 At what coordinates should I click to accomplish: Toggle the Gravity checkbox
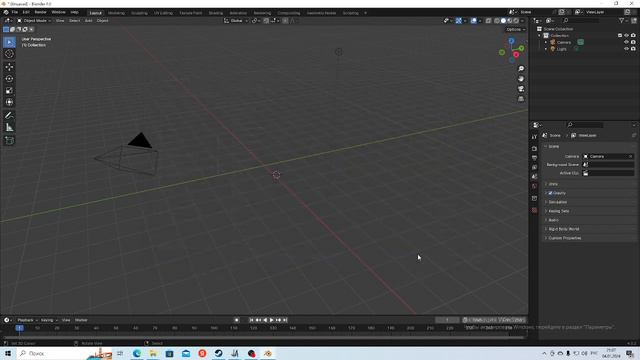(x=550, y=193)
